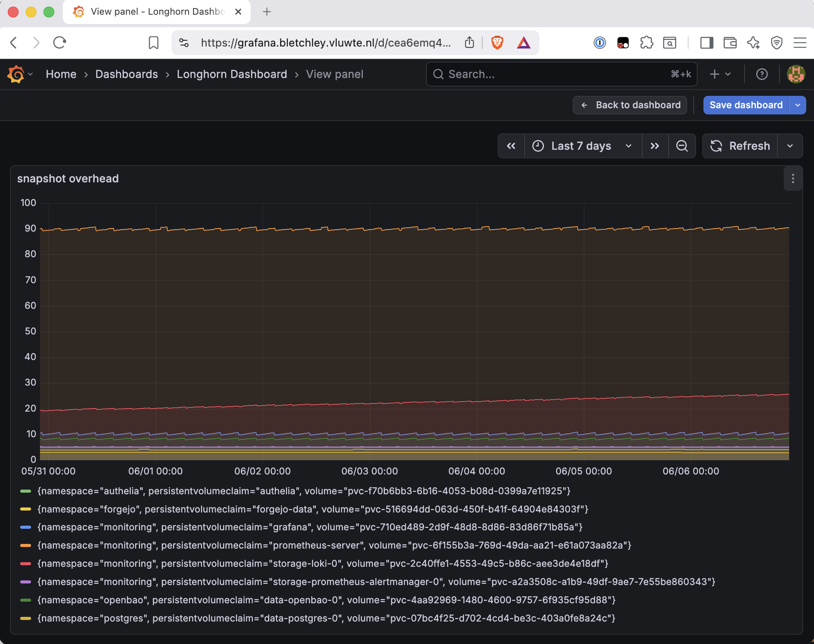Click Back to dashboard

pos(630,105)
